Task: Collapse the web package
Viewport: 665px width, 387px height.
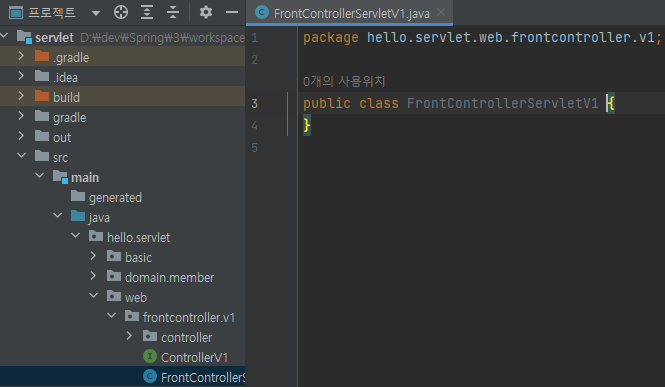Action: pyautogui.click(x=93, y=295)
